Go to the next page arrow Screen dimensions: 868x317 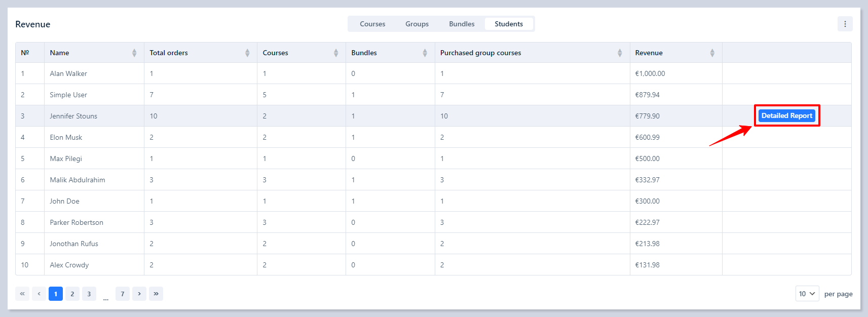tap(139, 294)
